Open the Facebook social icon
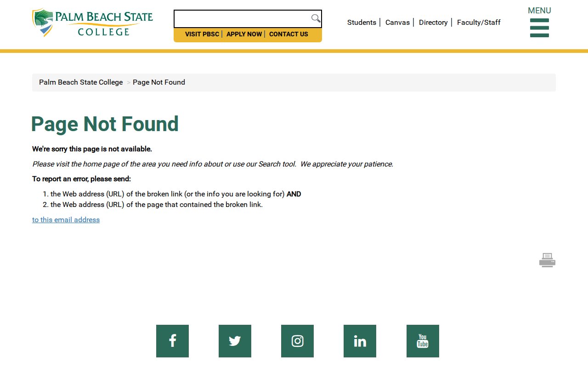Viewport: 588px width, 368px height. pyautogui.click(x=172, y=341)
